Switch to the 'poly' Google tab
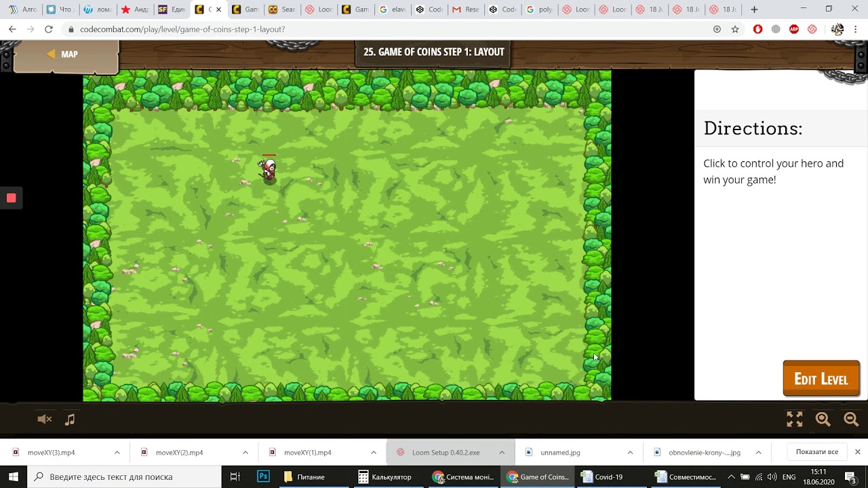 538,9
